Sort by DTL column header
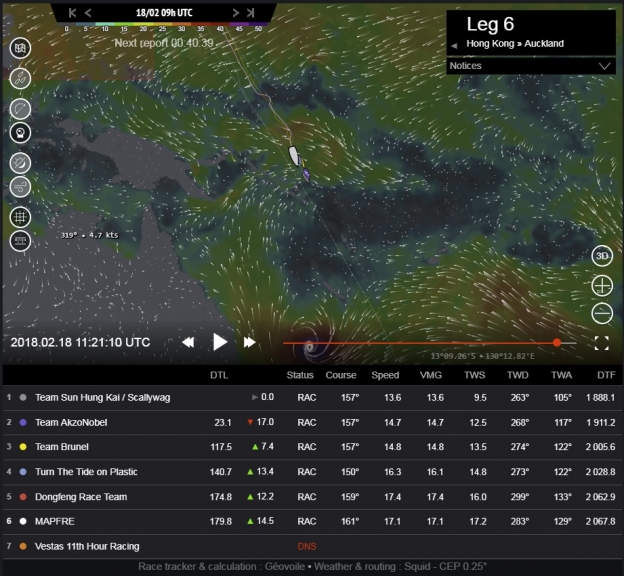The image size is (624, 576). (219, 375)
